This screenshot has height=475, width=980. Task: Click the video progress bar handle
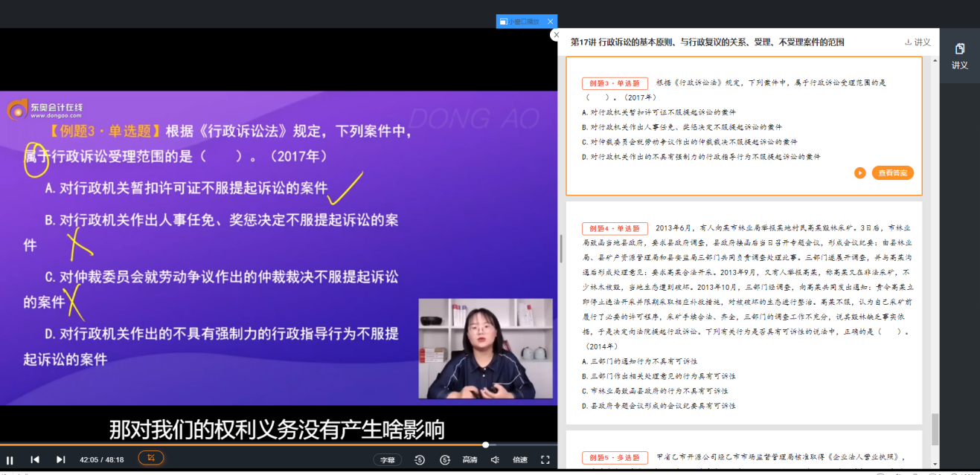(485, 445)
